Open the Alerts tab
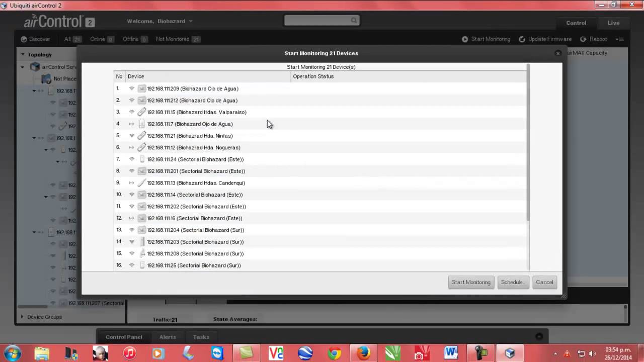This screenshot has width=644, height=362. tap(168, 337)
